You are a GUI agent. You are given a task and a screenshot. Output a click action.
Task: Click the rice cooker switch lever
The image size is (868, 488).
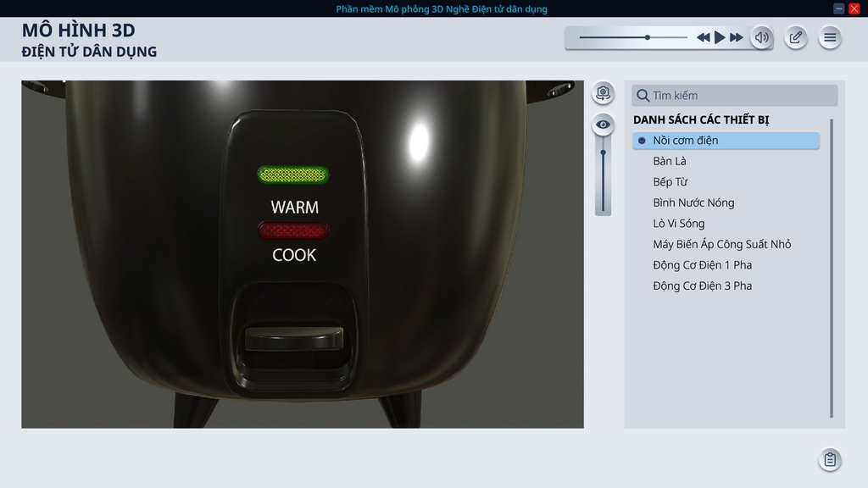click(294, 338)
